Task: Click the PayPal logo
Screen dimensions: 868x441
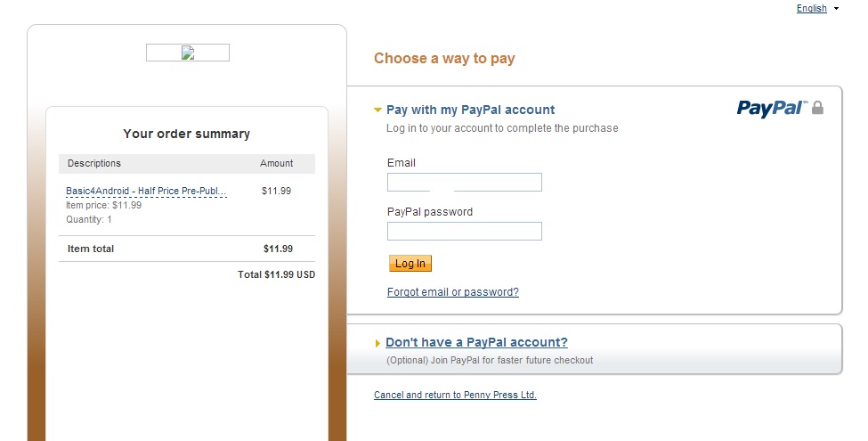Action: pos(770,108)
